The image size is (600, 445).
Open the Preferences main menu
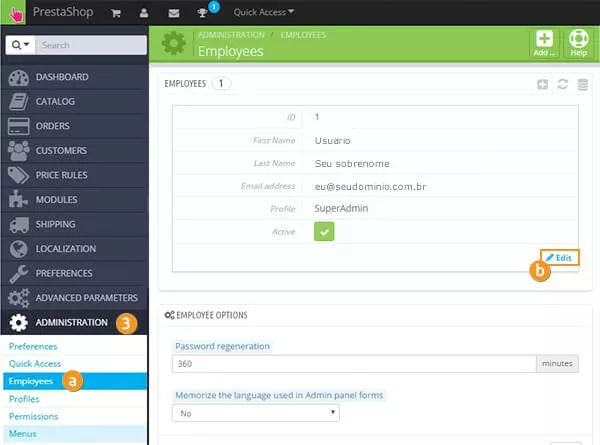coord(75,273)
